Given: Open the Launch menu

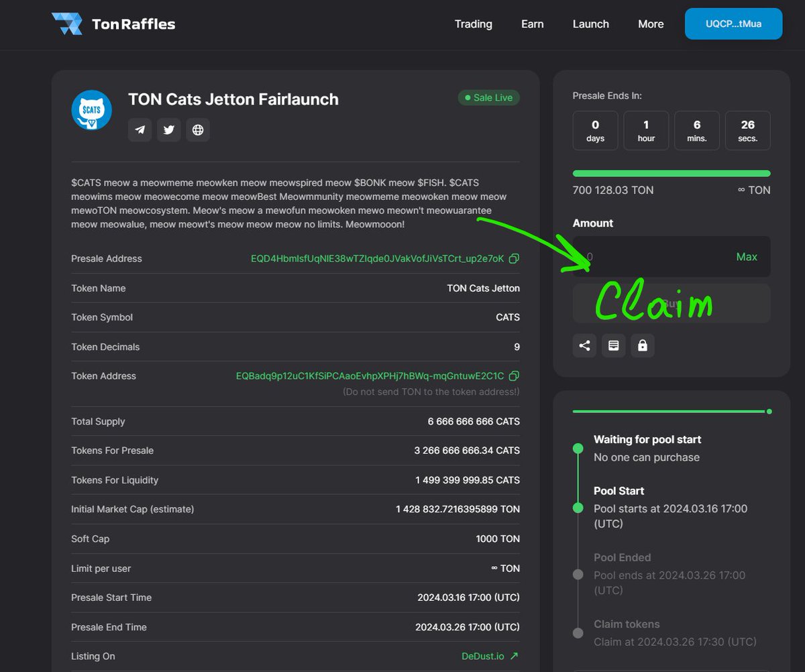Looking at the screenshot, I should tap(591, 24).
